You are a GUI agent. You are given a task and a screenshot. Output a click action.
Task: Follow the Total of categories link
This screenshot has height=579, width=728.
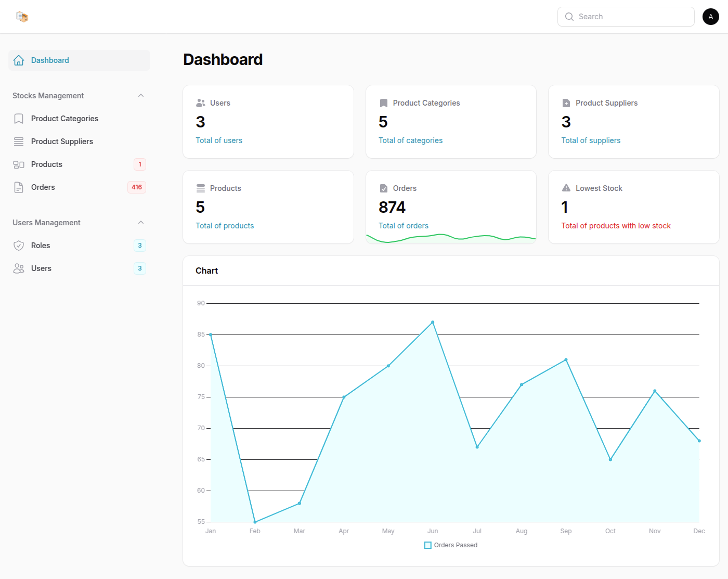[410, 140]
